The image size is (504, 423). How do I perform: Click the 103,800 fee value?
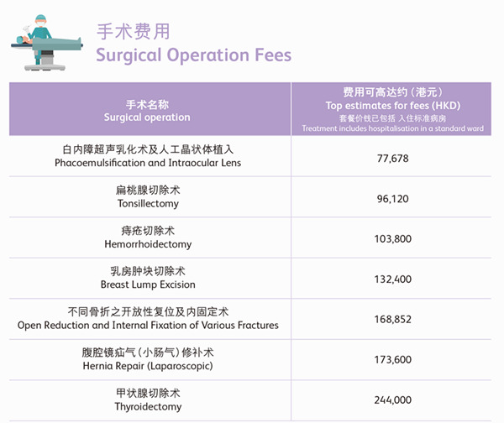coord(394,239)
